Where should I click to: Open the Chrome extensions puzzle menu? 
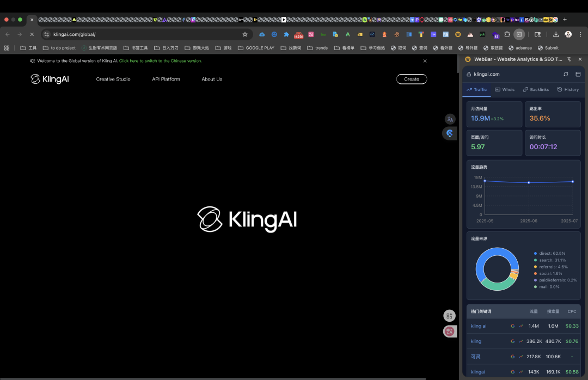click(507, 34)
